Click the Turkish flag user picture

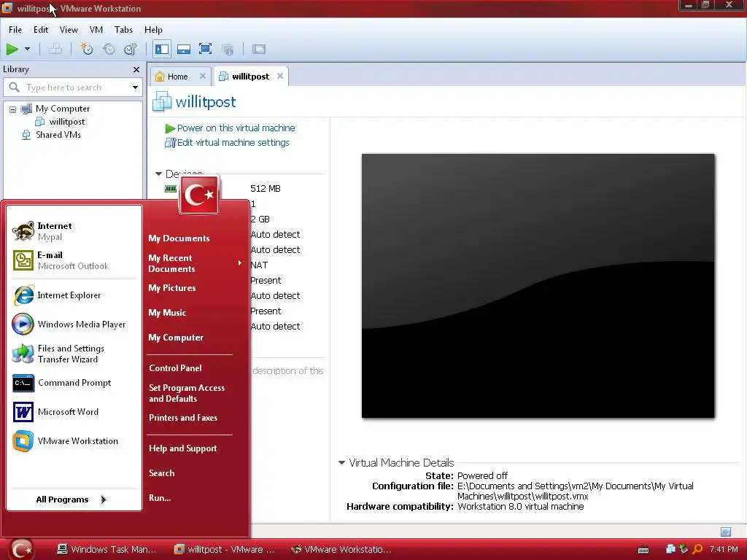coord(198,195)
